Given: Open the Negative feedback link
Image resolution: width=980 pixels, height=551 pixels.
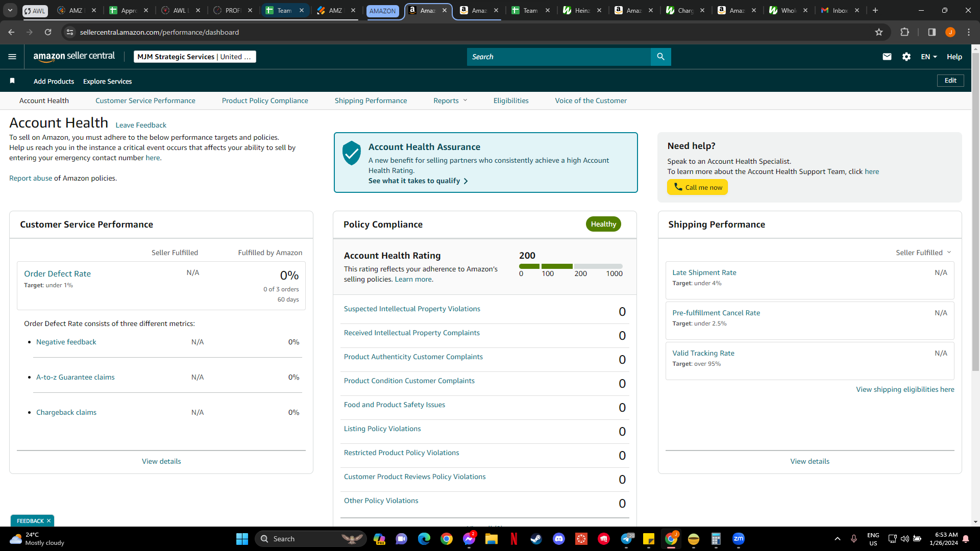Looking at the screenshot, I should (x=66, y=342).
